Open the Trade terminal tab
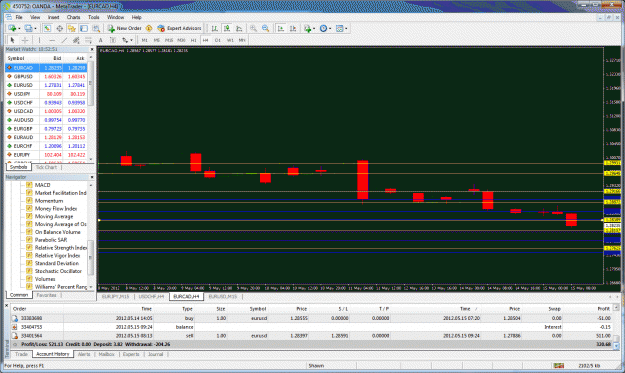The width and height of the screenshot is (625, 373). click(21, 354)
